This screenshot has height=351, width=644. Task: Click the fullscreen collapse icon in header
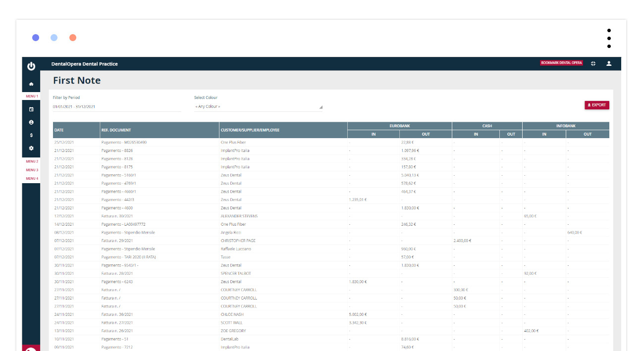pos(593,63)
